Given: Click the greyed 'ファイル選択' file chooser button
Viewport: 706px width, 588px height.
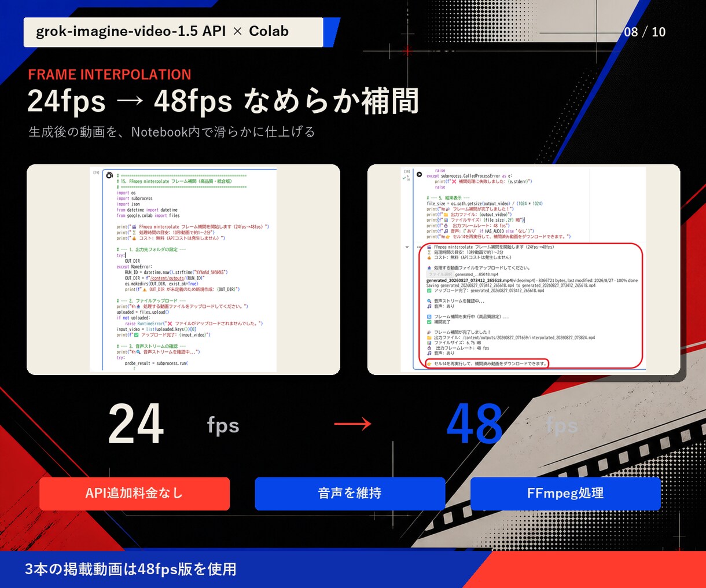Looking at the screenshot, I should coord(440,274).
